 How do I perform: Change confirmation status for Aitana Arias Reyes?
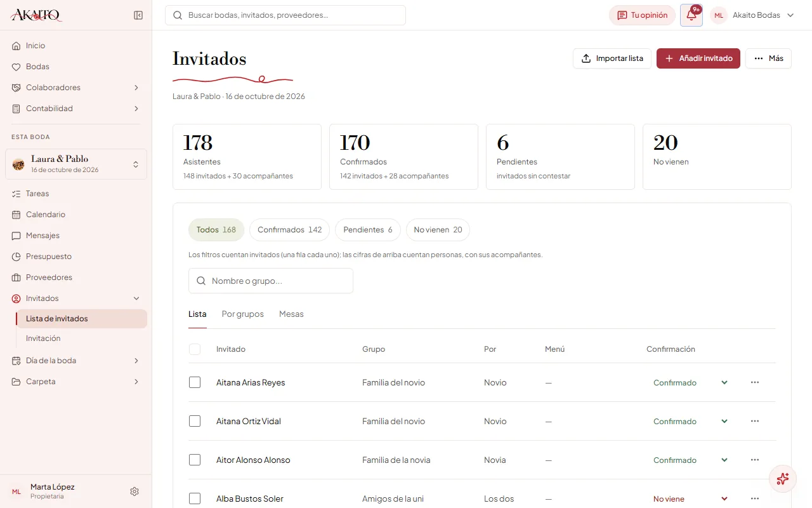(690, 382)
